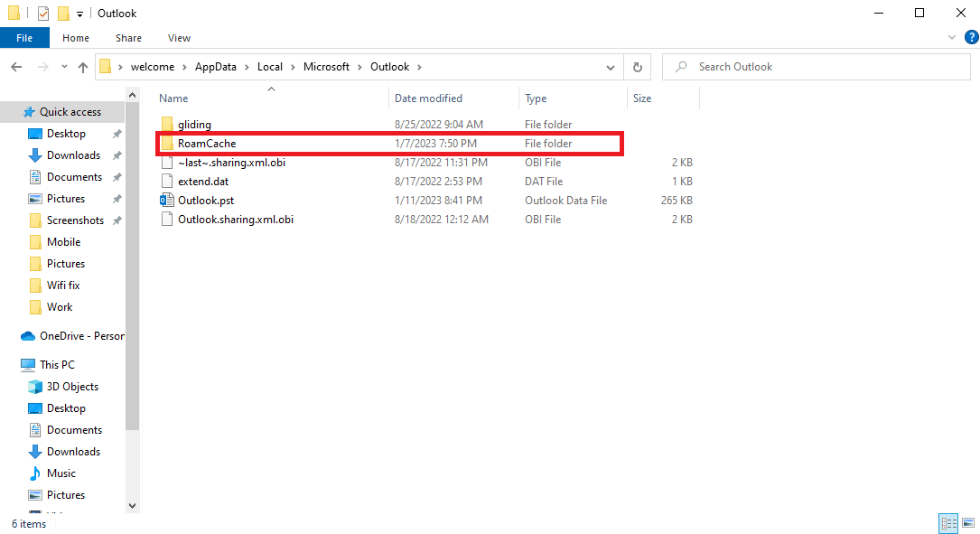
Task: Switch to the Home ribbon tab
Action: point(76,38)
